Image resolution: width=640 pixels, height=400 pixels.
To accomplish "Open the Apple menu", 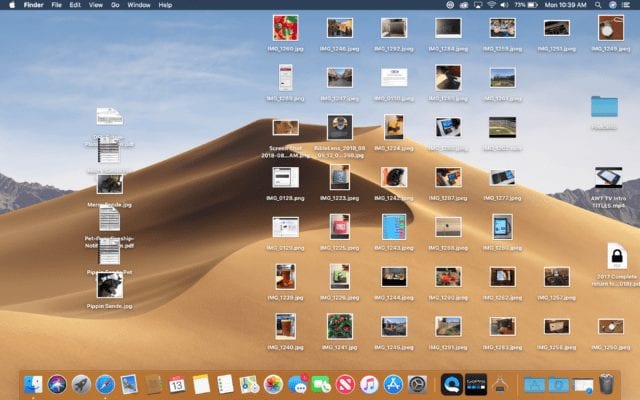I will pos(10,5).
